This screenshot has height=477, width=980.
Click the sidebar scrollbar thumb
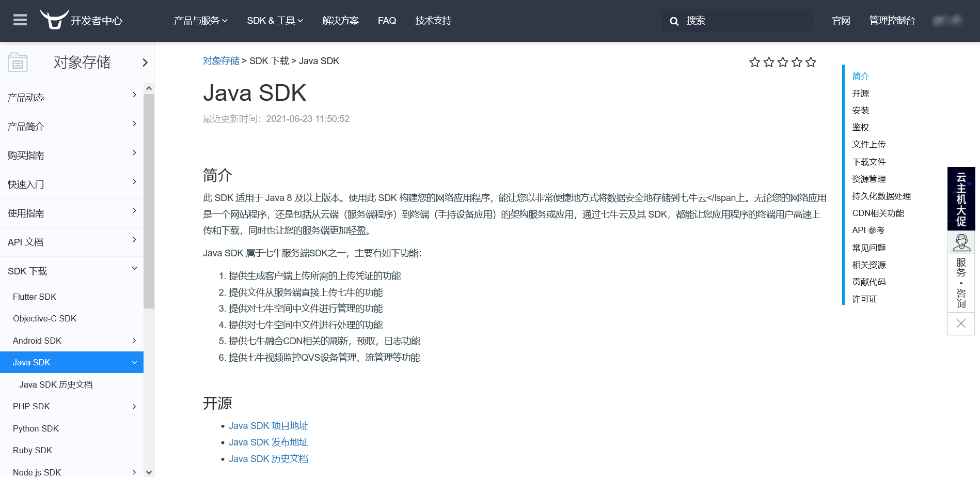click(x=149, y=201)
